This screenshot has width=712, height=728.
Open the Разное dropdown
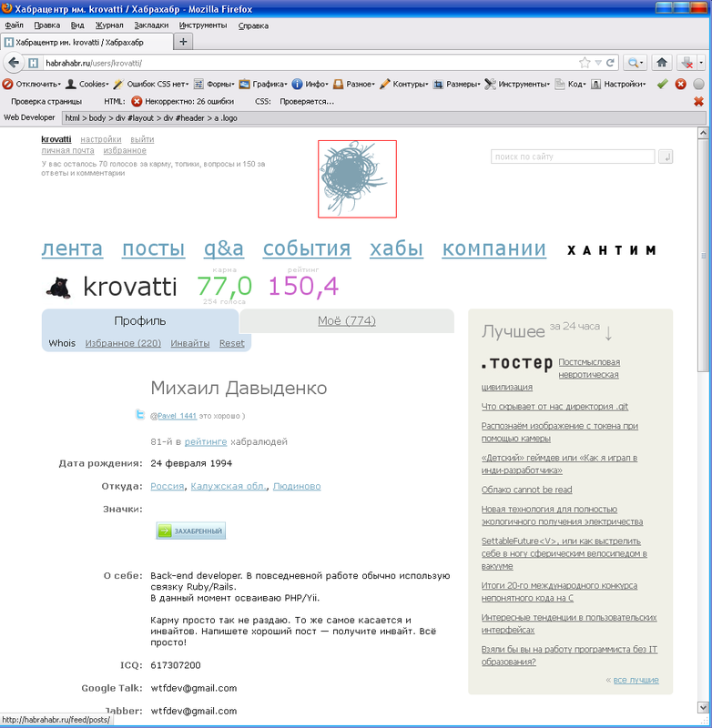tap(353, 84)
